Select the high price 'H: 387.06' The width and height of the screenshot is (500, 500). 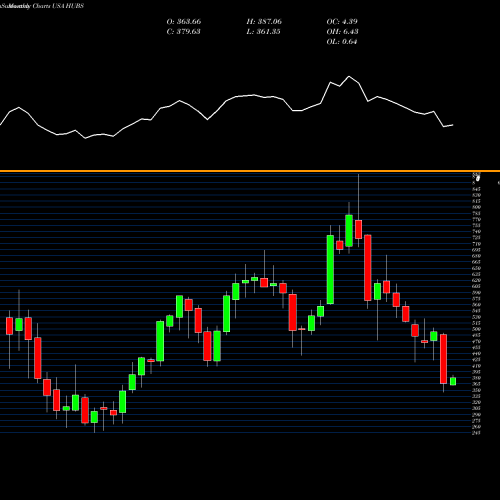pos(264,22)
